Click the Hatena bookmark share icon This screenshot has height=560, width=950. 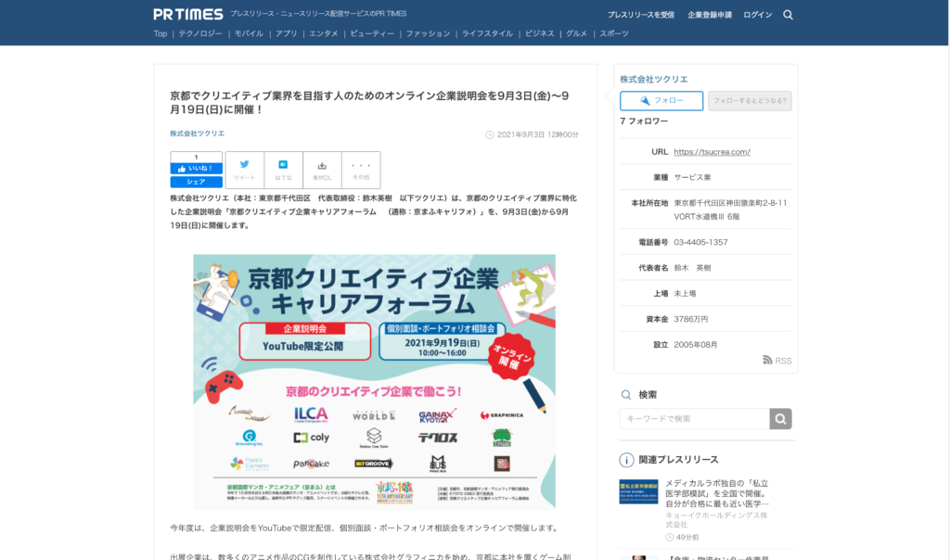coord(284,170)
